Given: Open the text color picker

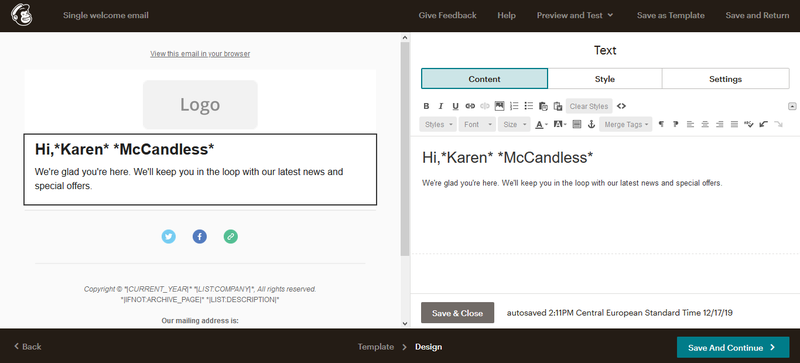Looking at the screenshot, I should [541, 125].
